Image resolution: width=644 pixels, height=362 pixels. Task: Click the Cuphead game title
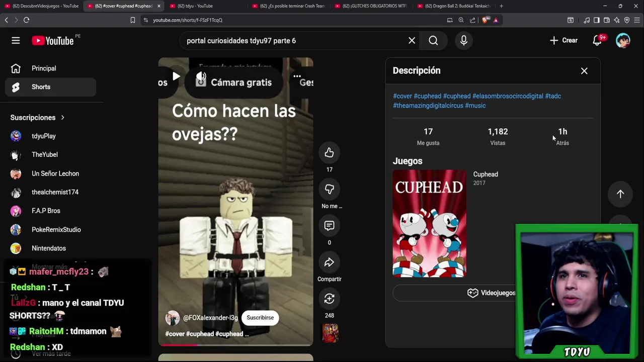[486, 174]
